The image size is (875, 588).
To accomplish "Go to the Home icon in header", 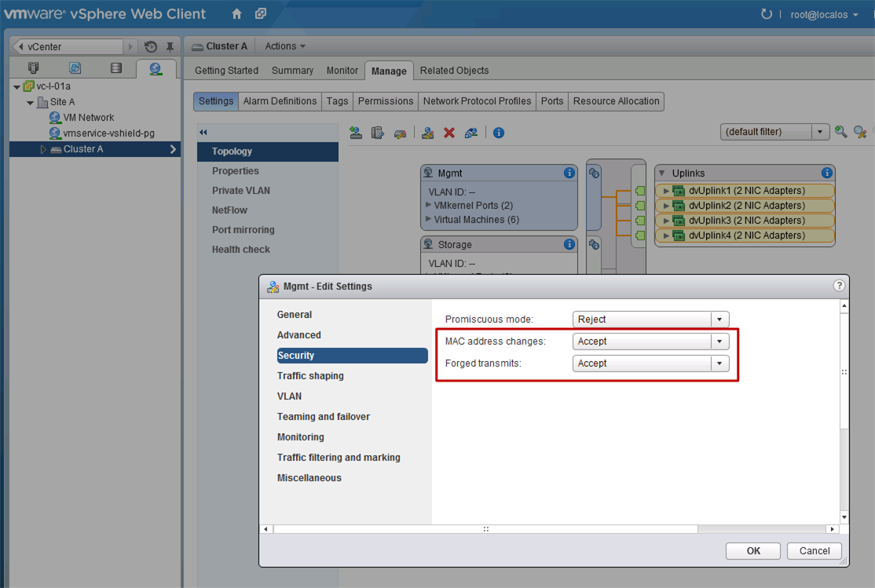I will (236, 14).
